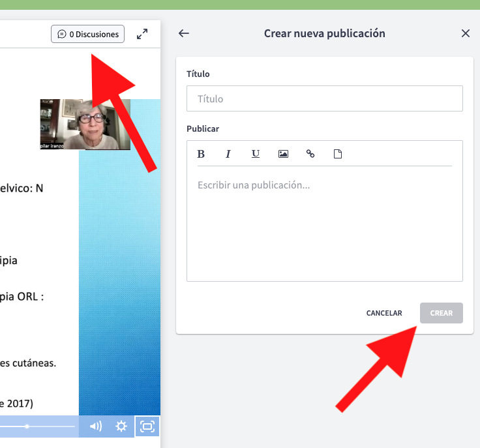The image size is (480, 448).
Task: Open video settings gear menu
Action: click(x=121, y=426)
